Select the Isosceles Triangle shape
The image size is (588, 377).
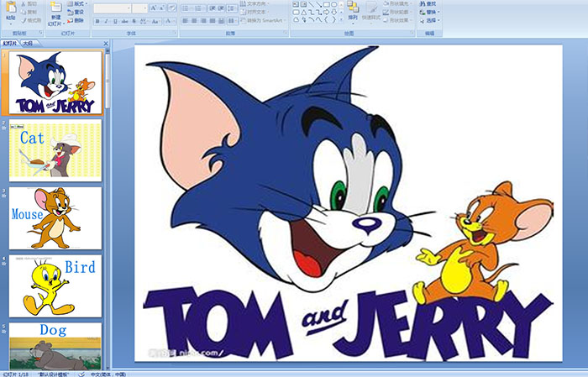(304, 13)
